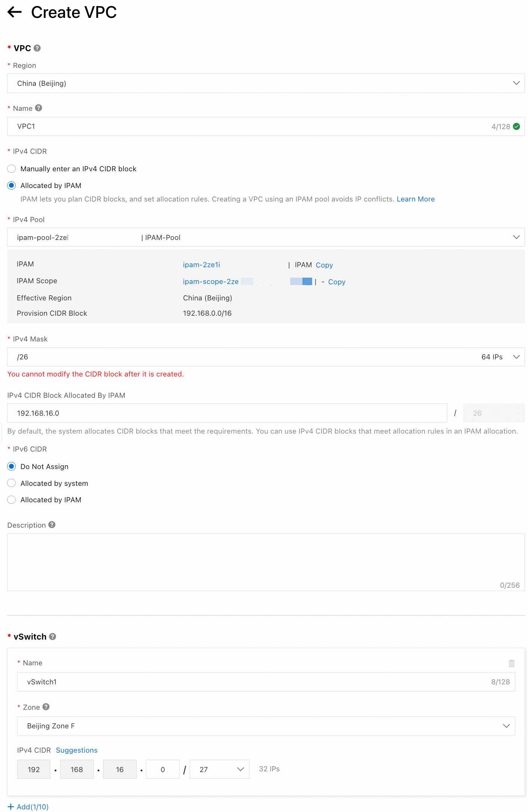Select Manually enter an IPv4 CIDR block
The width and height of the screenshot is (528, 812).
(x=12, y=169)
